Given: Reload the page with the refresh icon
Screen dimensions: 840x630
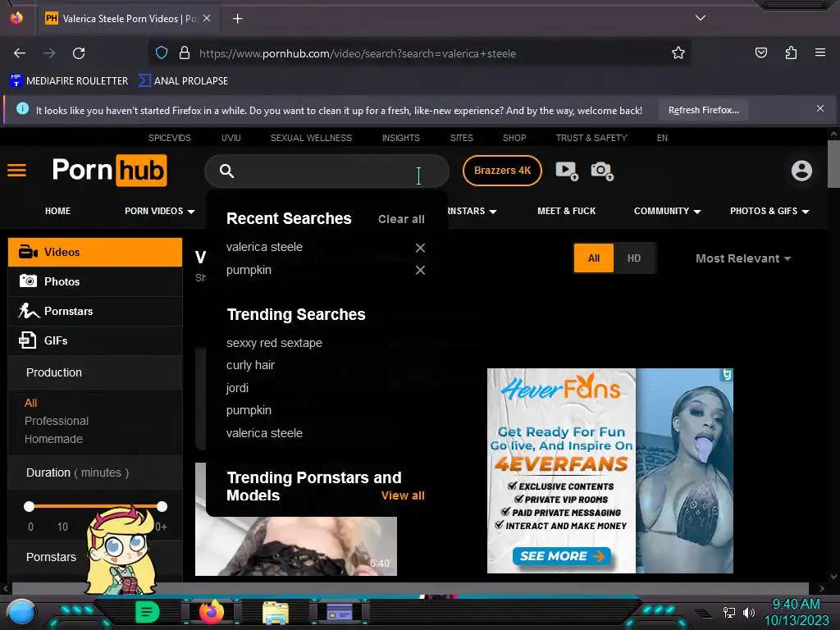Looking at the screenshot, I should coord(79,53).
